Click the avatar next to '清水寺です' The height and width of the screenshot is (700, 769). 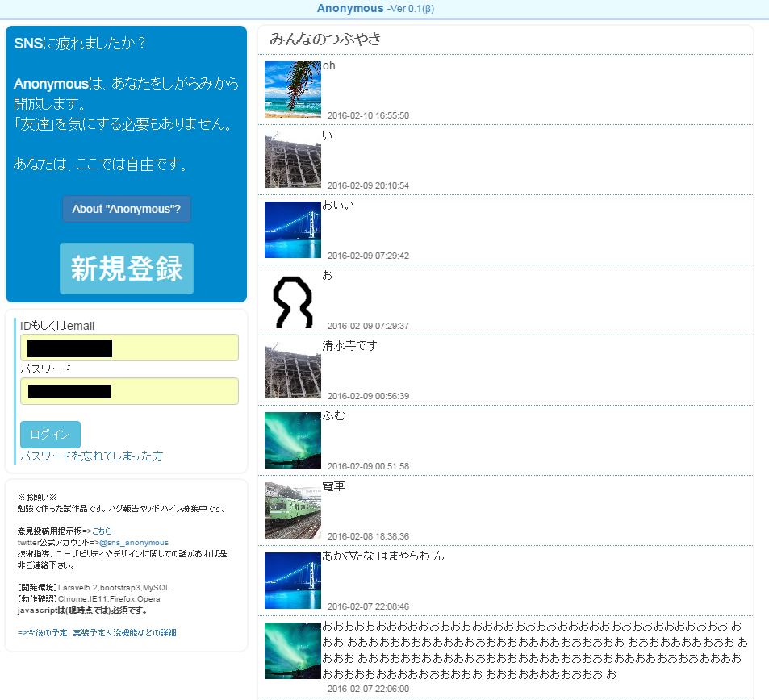292,370
